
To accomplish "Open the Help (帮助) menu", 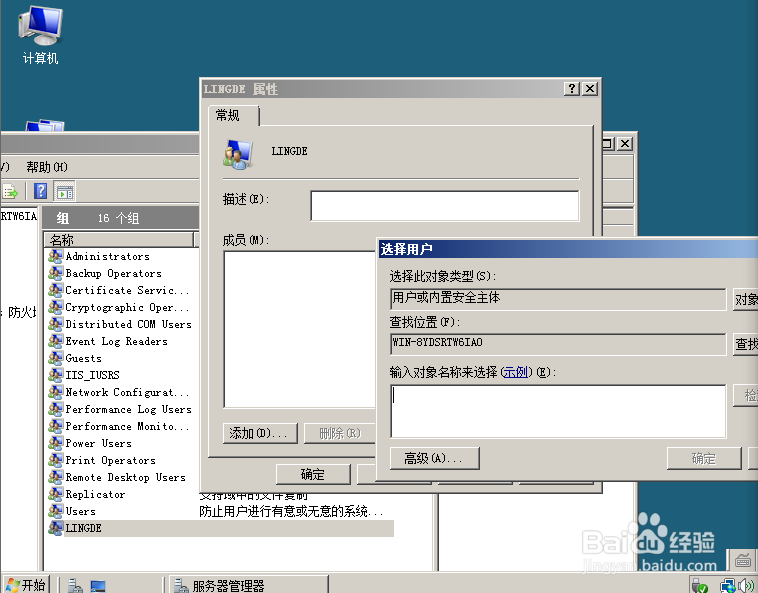I will pos(47,167).
